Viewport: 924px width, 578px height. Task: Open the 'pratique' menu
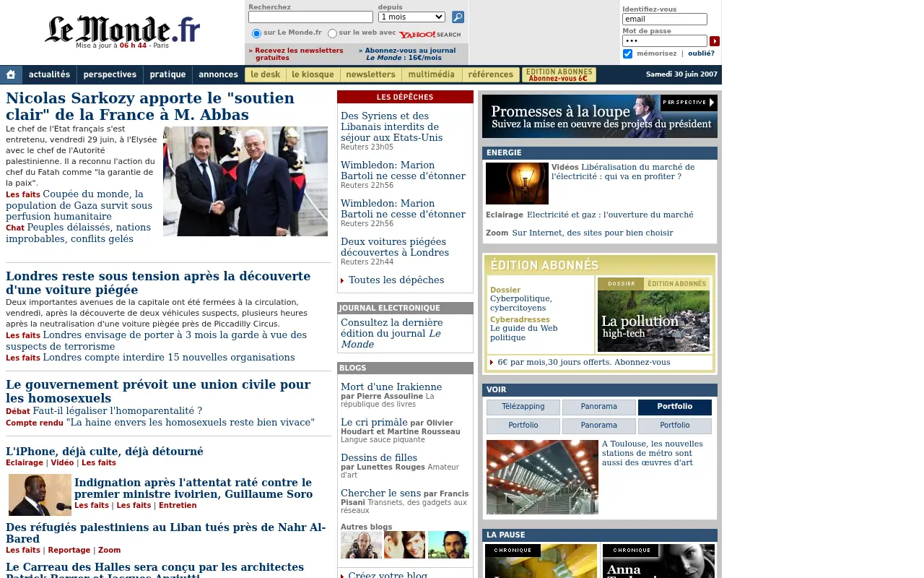(x=168, y=74)
